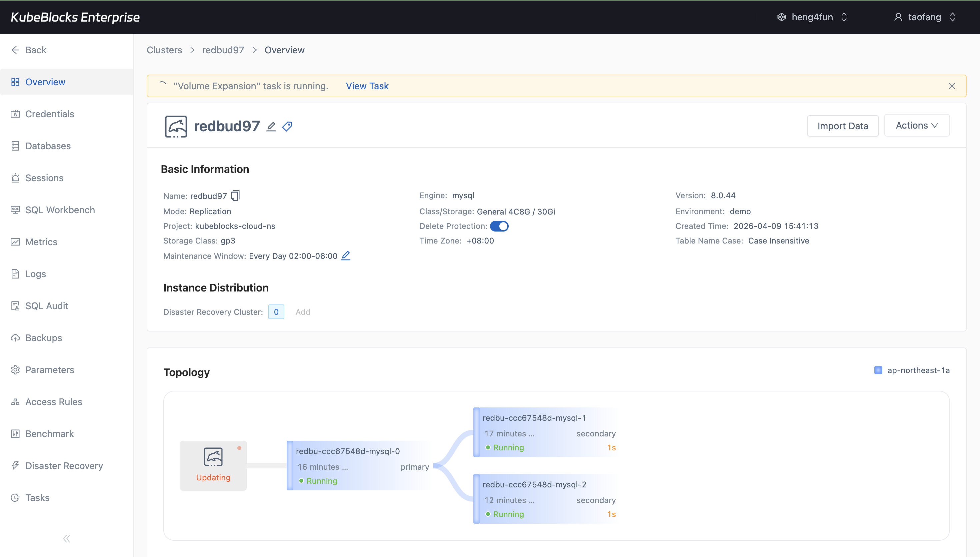Open the Actions dropdown
This screenshot has width=980, height=557.
point(916,125)
